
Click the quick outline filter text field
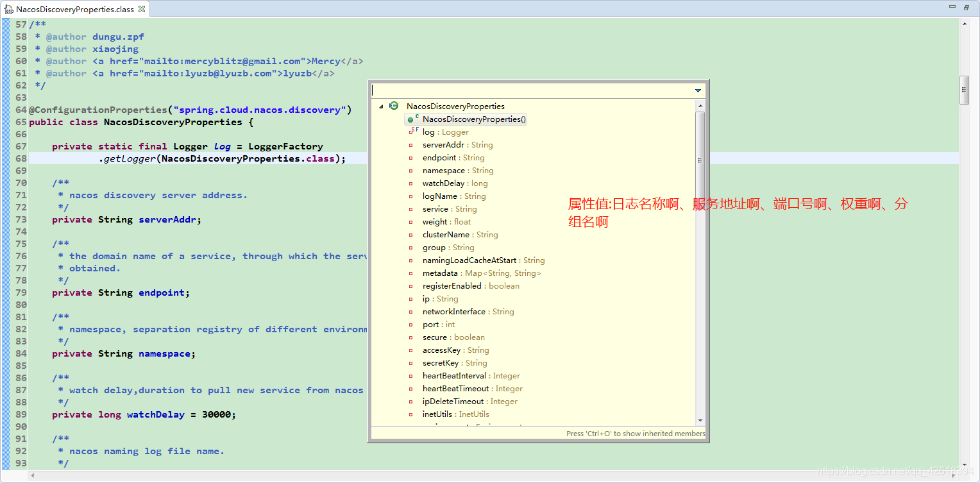532,91
